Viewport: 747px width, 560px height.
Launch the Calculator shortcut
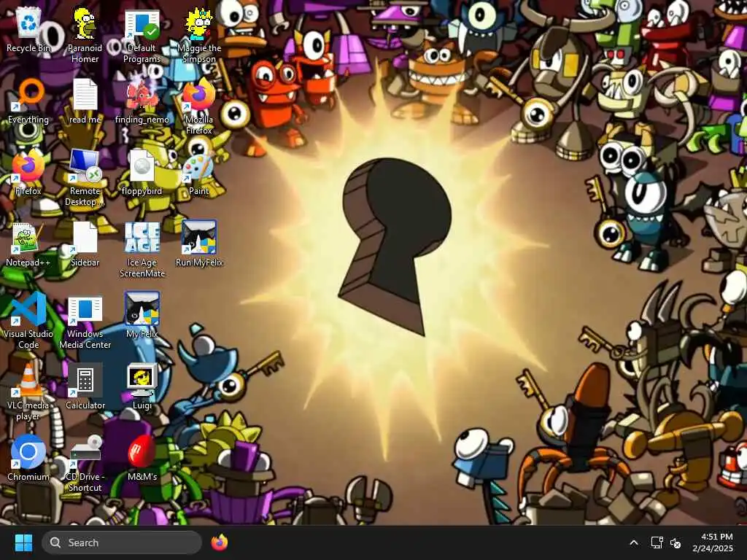point(85,386)
